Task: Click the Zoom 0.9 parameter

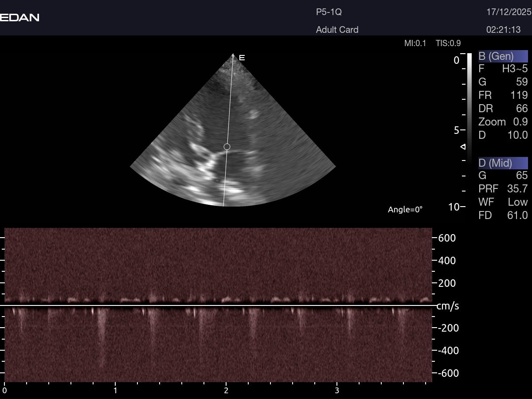Action: pyautogui.click(x=503, y=122)
